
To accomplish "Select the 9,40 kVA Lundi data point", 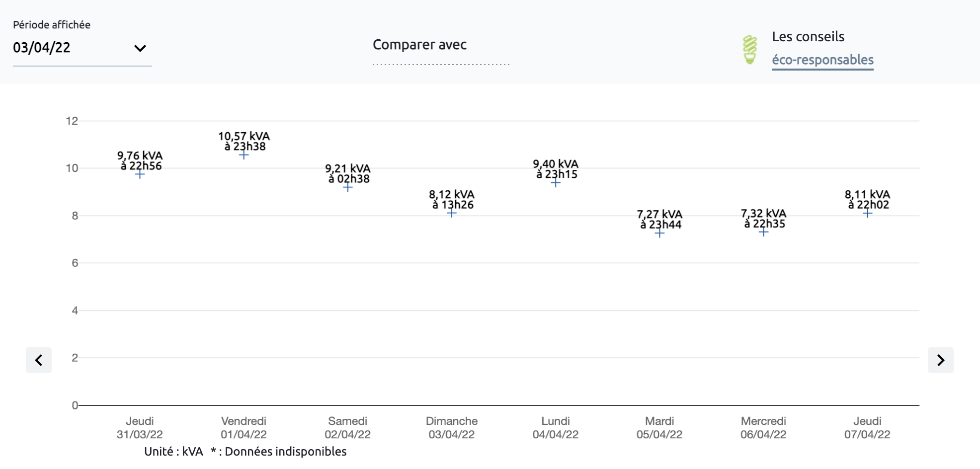I will (x=556, y=183).
